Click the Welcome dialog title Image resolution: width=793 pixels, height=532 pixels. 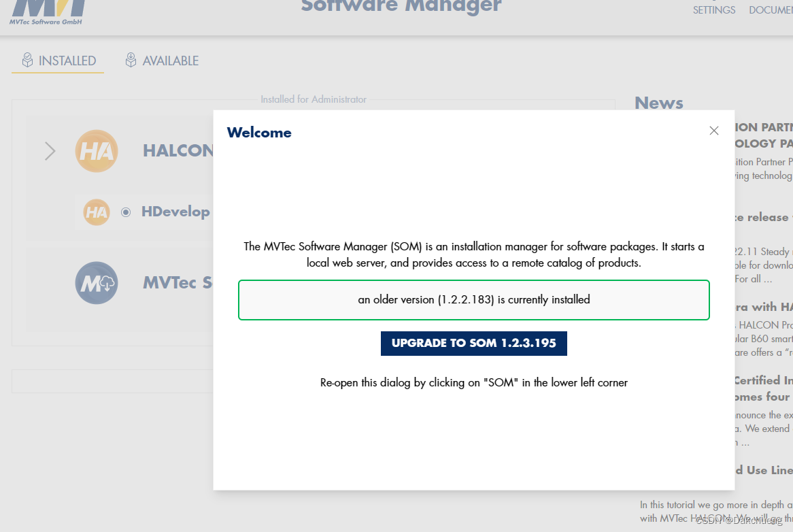[259, 133]
